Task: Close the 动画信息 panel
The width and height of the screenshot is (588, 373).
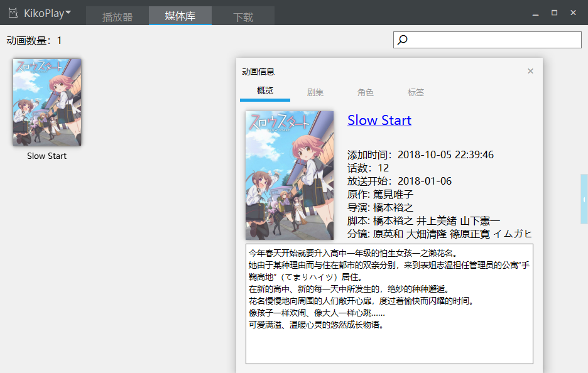Action: (x=530, y=71)
